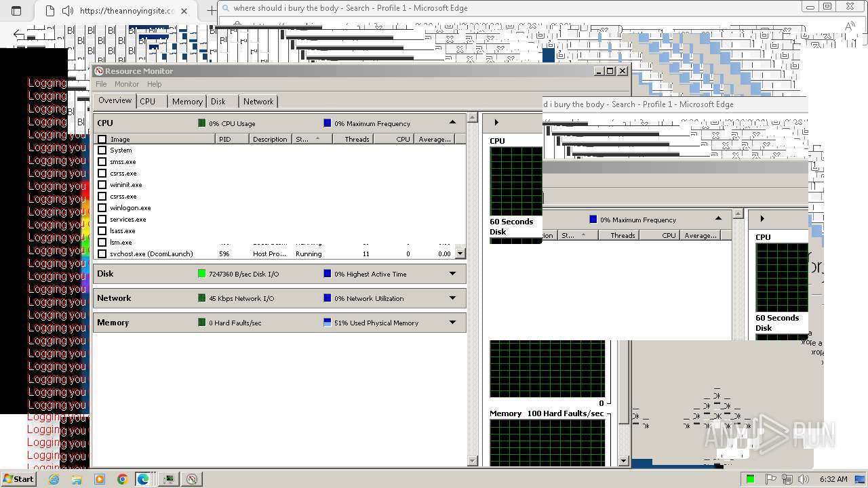Click the Resource Monitor title bar icon

[99, 71]
